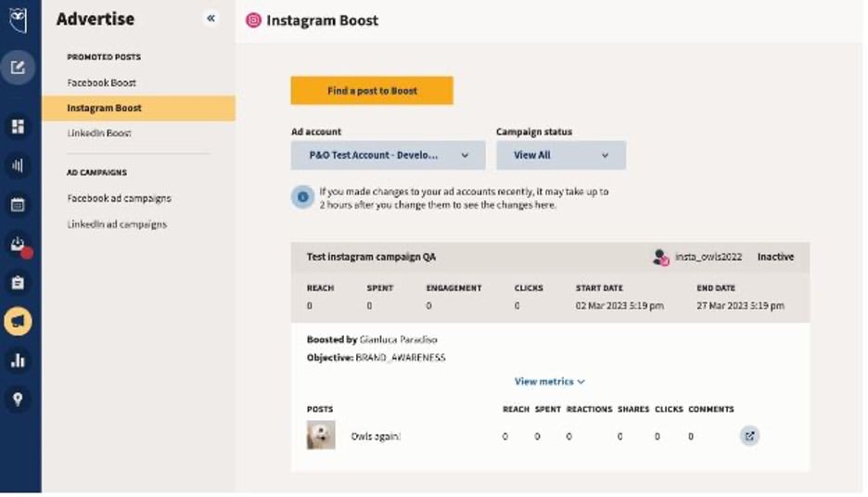
Task: Click the Advertise panel heading
Action: pyautogui.click(x=96, y=19)
